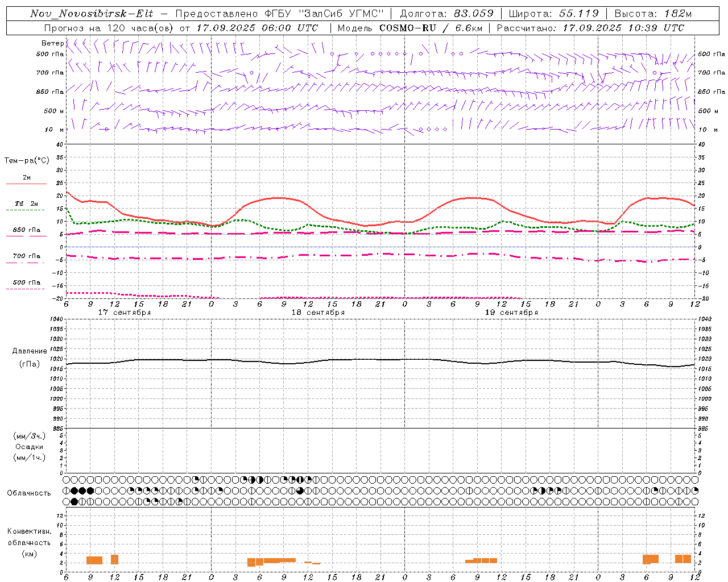Click the (мм/1ч.) precipitation unit label

tap(30, 458)
